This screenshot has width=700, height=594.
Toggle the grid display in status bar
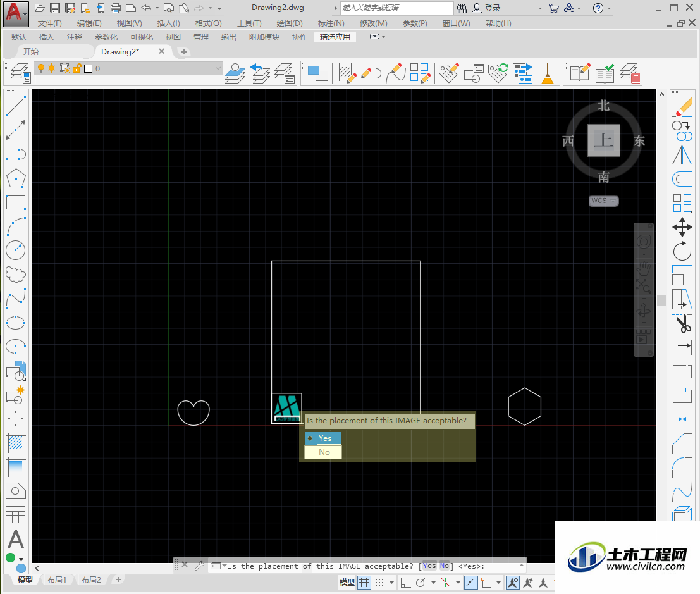coord(364,583)
